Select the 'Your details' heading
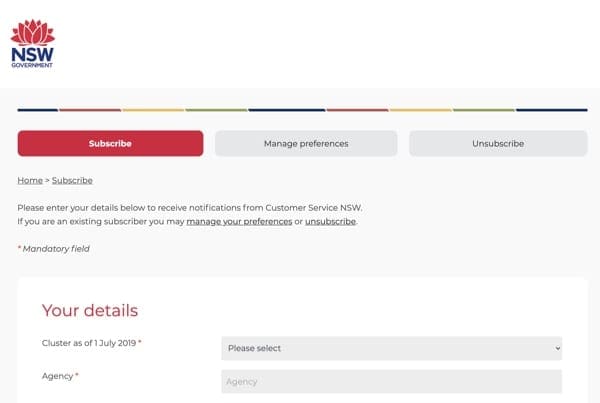Image resolution: width=600 pixels, height=403 pixels. (x=90, y=310)
